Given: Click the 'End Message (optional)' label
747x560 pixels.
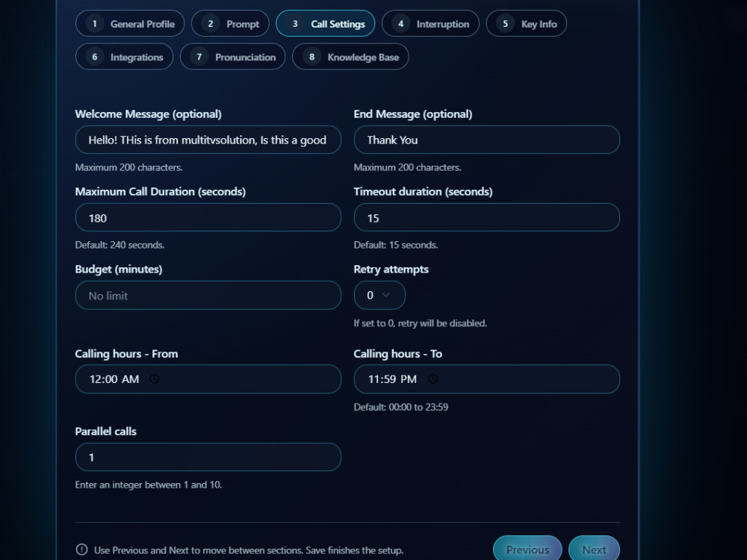Looking at the screenshot, I should 413,114.
